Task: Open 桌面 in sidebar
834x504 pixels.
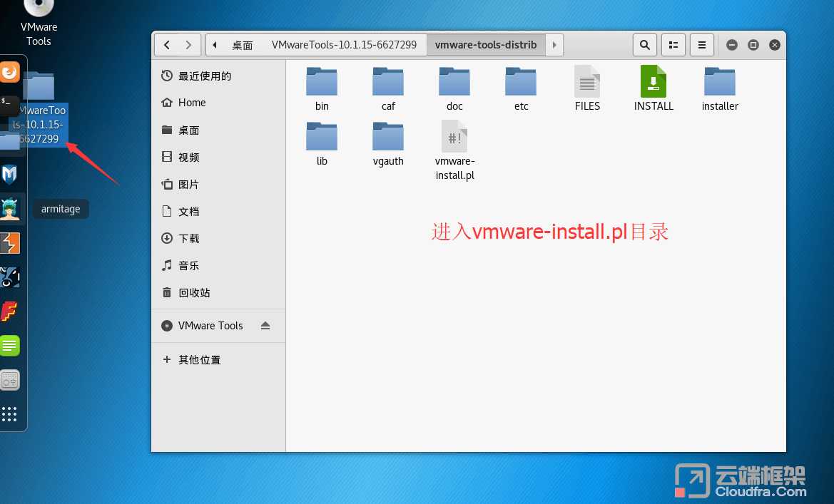Action: [x=218, y=130]
